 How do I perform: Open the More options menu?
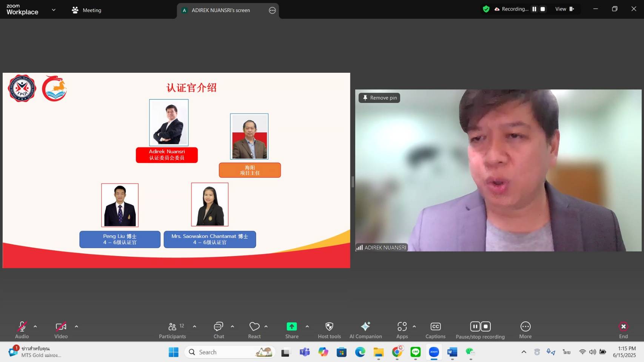coord(525,330)
